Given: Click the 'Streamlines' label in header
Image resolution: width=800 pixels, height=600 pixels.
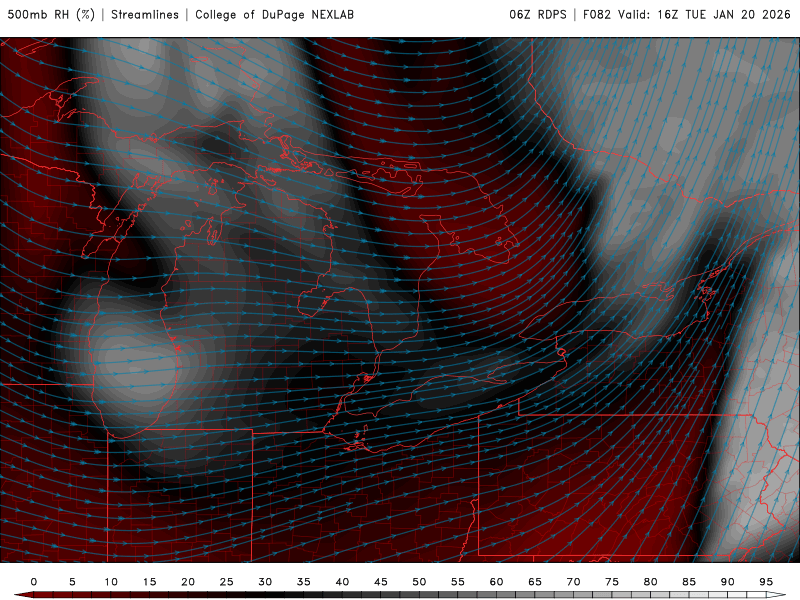Looking at the screenshot, I should [145, 15].
